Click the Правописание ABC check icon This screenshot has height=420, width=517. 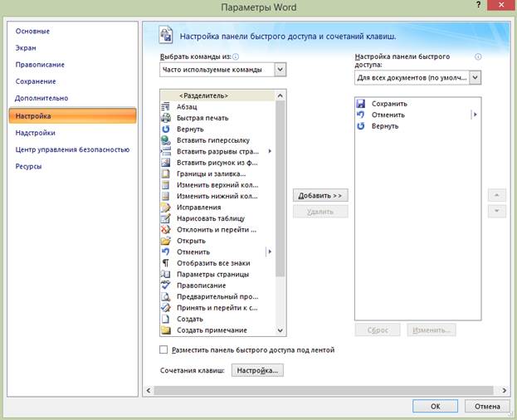(x=165, y=286)
